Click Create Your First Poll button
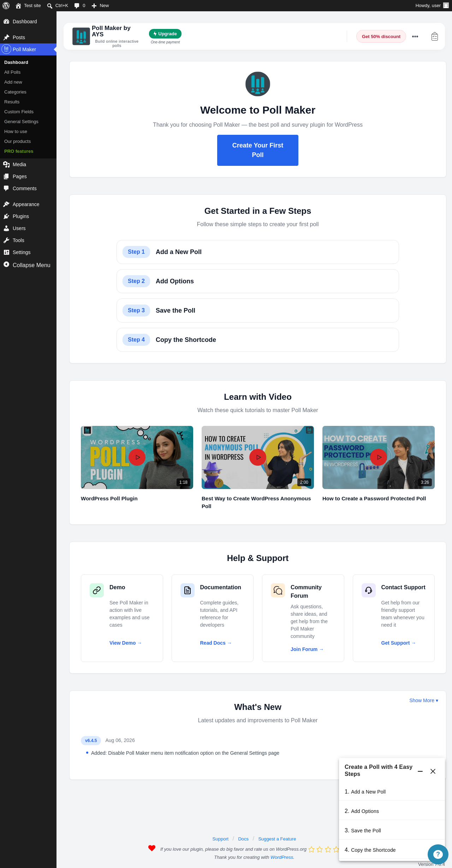 tap(258, 150)
